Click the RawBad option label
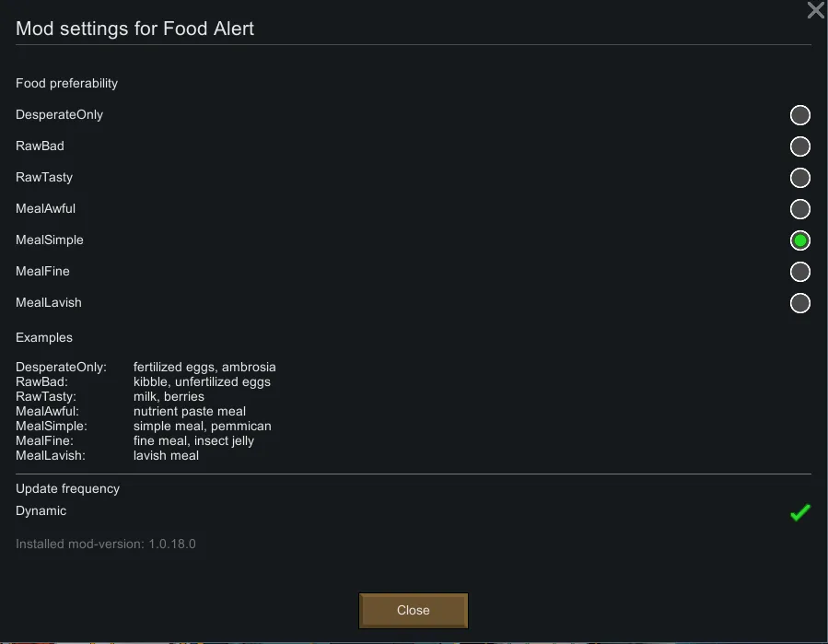Image resolution: width=828 pixels, height=644 pixels. click(40, 146)
